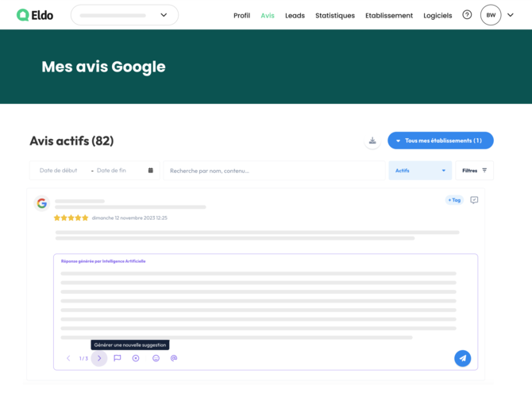
Task: Click the Google logo on the review
Action: 42,203
